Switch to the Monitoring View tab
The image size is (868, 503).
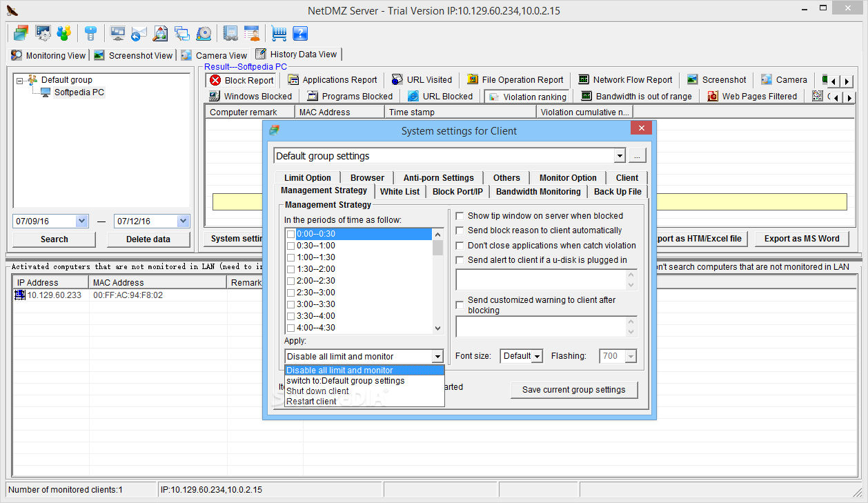[48, 55]
